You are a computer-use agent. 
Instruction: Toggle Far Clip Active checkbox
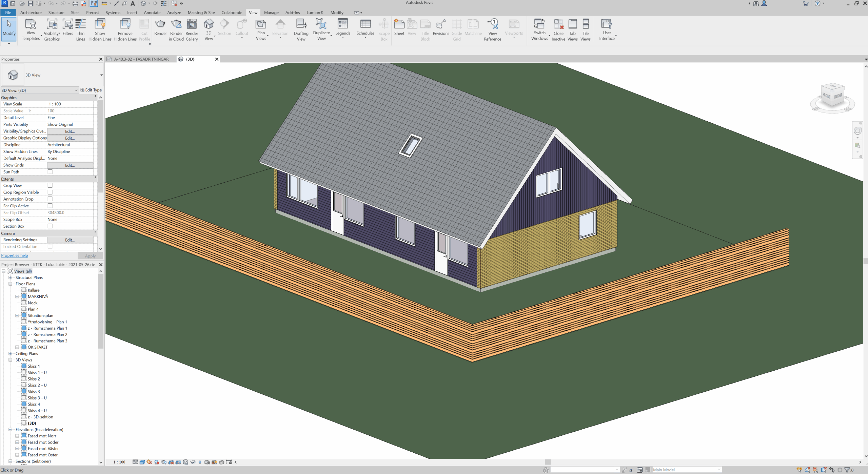point(50,206)
